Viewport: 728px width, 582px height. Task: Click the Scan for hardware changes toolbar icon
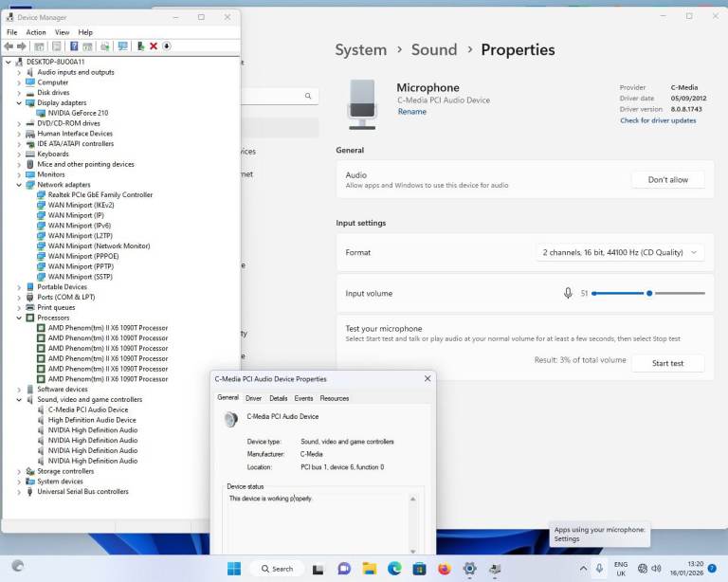(122, 45)
